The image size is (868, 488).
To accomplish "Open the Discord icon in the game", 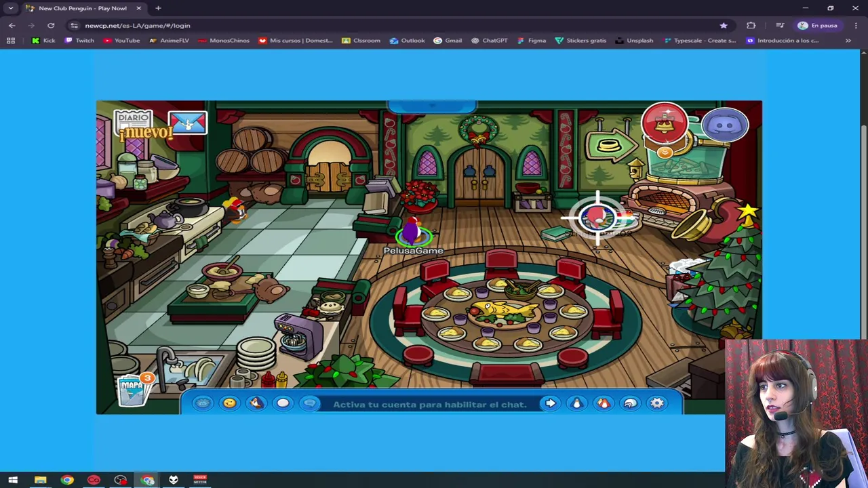I will (725, 125).
